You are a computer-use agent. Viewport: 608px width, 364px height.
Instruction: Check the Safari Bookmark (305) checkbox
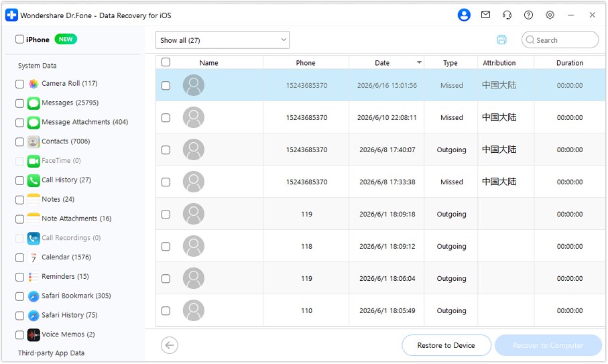point(19,296)
